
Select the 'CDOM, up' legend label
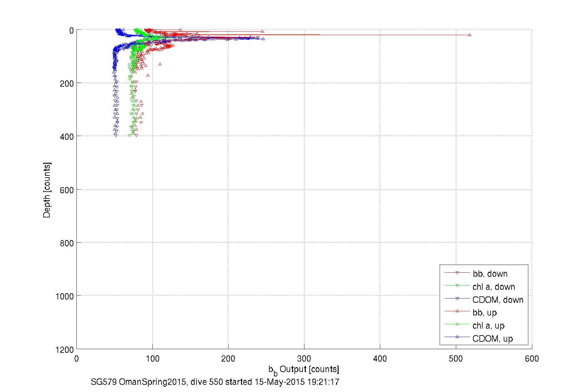tap(493, 339)
